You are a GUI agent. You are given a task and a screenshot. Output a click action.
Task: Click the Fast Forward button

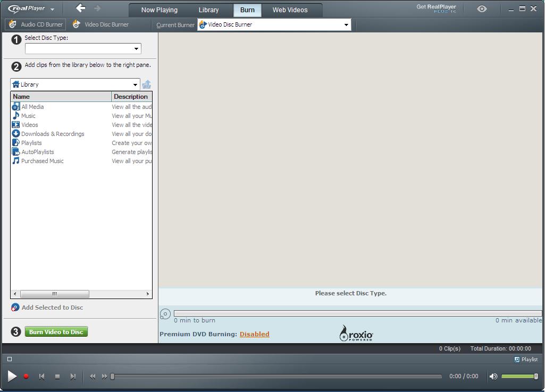pos(104,377)
